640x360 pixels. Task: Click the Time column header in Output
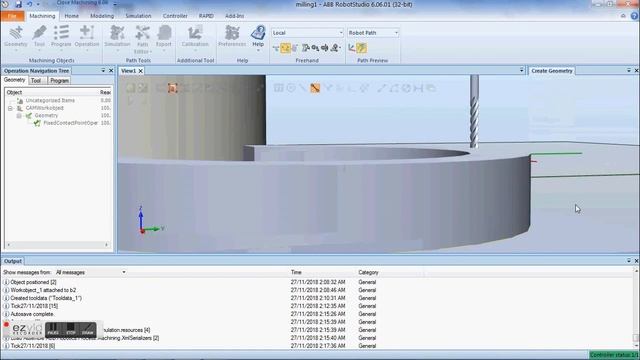[x=296, y=272]
